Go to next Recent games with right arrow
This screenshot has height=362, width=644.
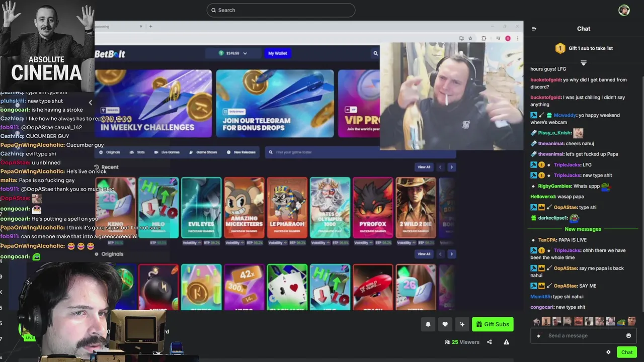(451, 167)
